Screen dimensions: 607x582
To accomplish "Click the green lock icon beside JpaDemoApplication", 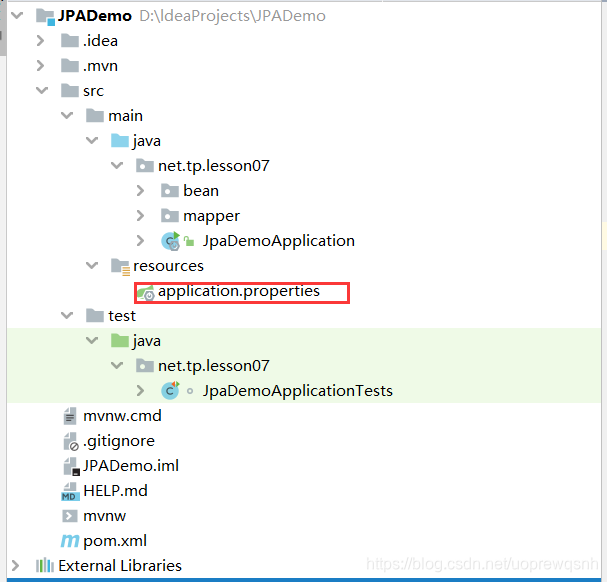I will [x=189, y=241].
